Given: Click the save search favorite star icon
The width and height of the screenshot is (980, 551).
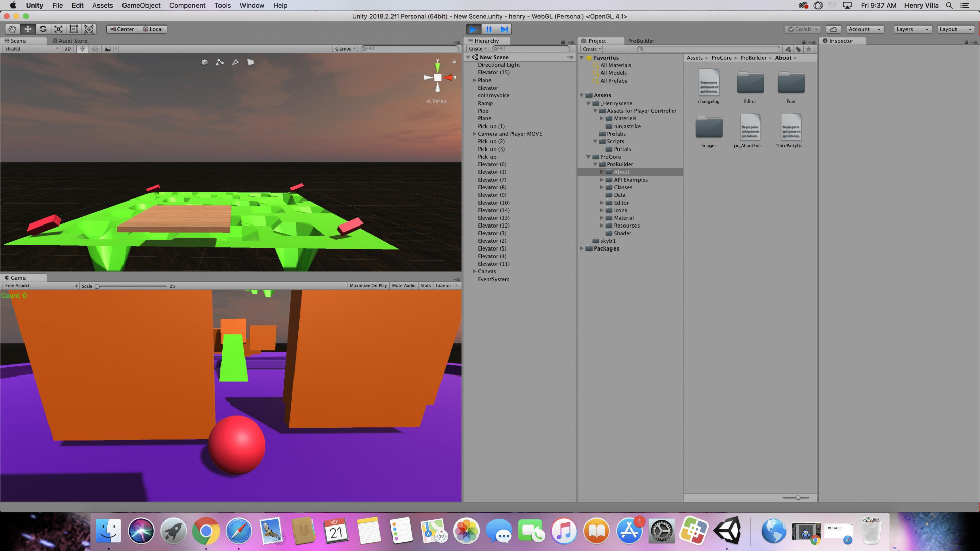Looking at the screenshot, I should pos(808,49).
